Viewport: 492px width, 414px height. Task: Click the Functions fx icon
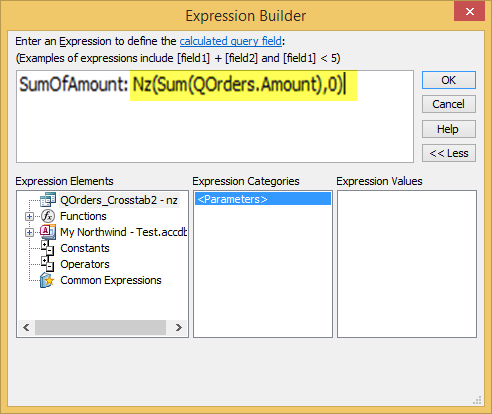[x=48, y=216]
